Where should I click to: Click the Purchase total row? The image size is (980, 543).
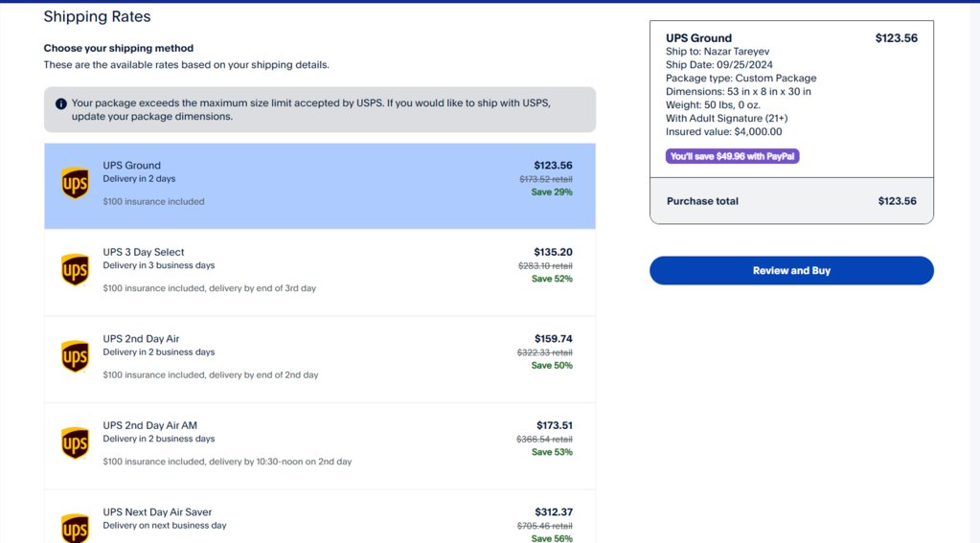pyautogui.click(x=791, y=200)
